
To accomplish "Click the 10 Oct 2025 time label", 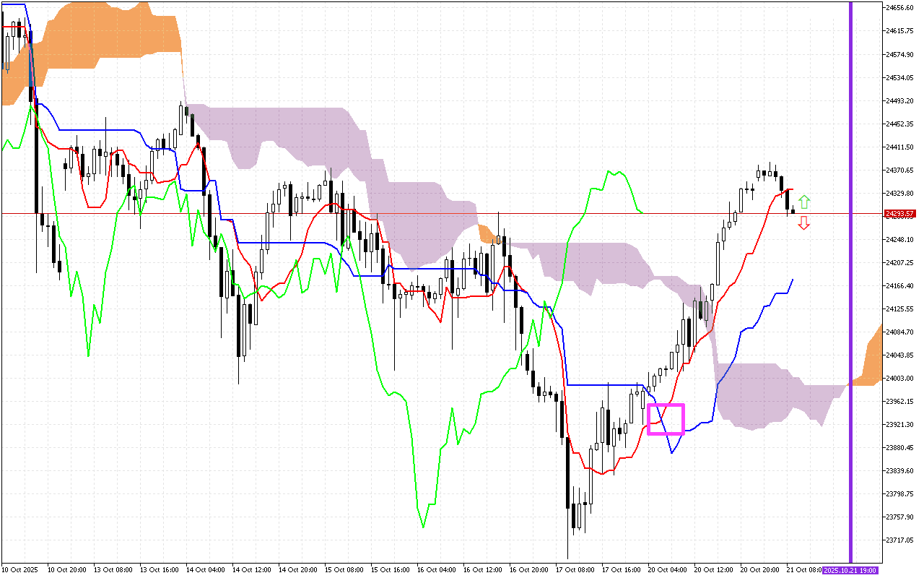I will pos(20,570).
